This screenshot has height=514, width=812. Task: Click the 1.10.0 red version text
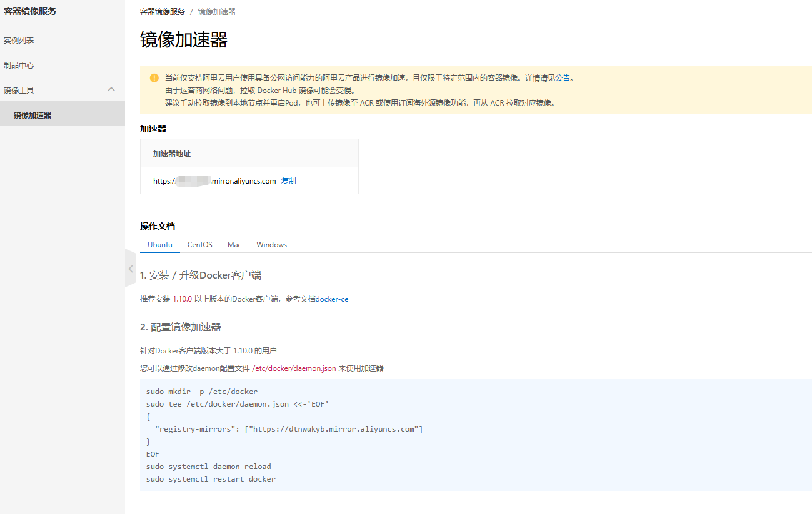pos(183,299)
